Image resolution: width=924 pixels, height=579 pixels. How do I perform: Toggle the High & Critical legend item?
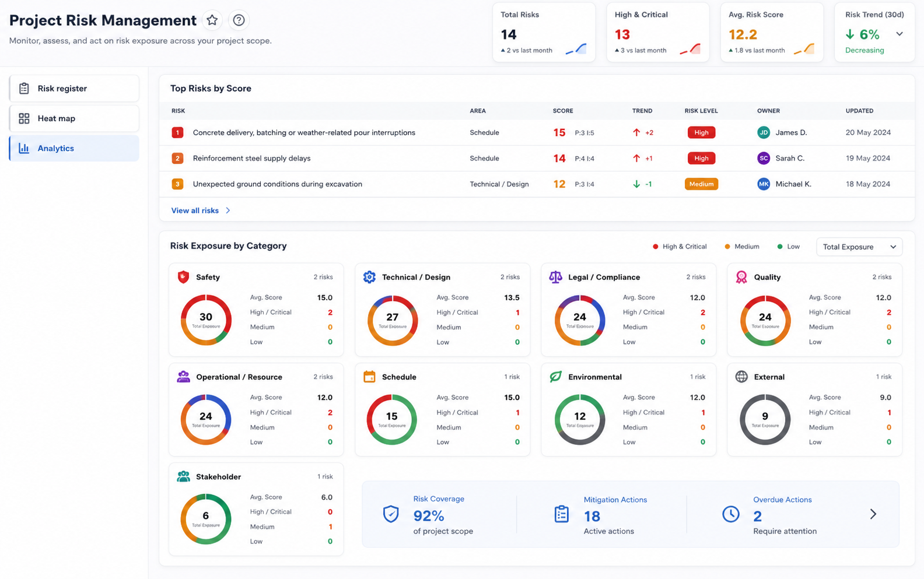coord(680,247)
